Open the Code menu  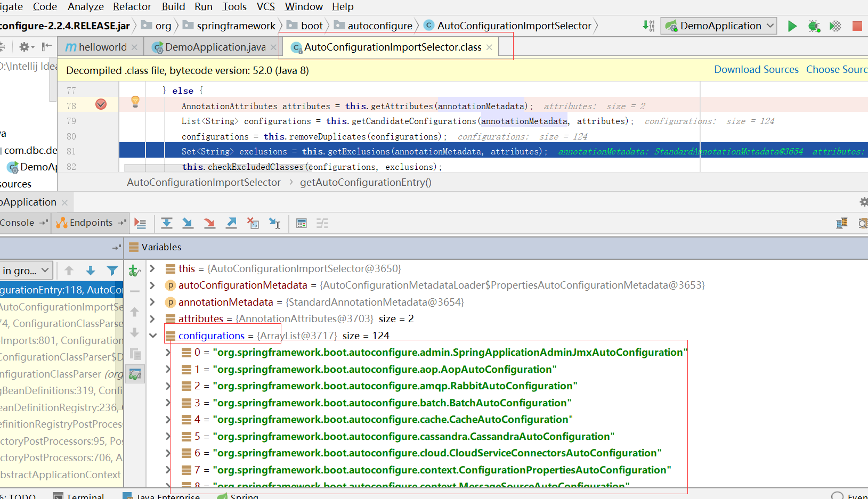point(45,6)
